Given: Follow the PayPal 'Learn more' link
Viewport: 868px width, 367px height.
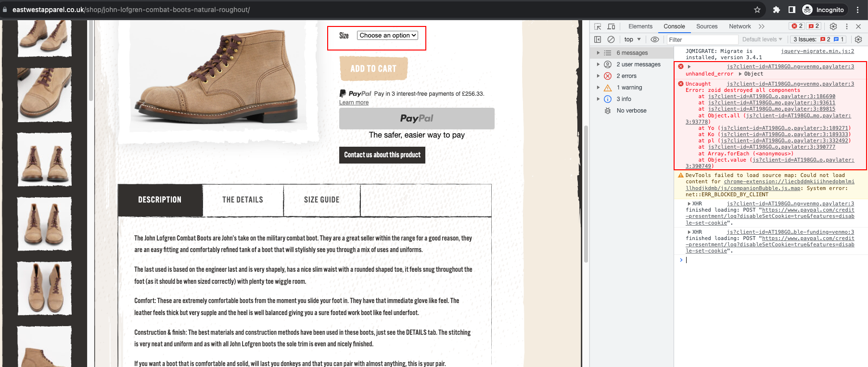Looking at the screenshot, I should pos(354,102).
